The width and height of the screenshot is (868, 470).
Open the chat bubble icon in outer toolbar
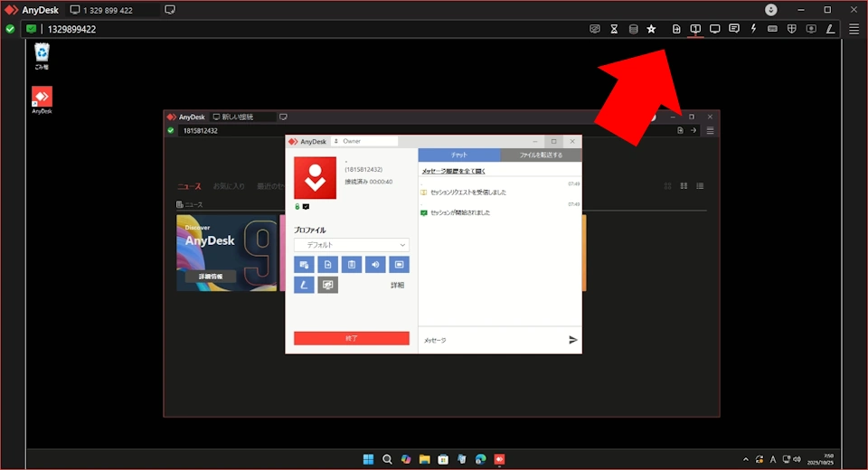point(734,29)
